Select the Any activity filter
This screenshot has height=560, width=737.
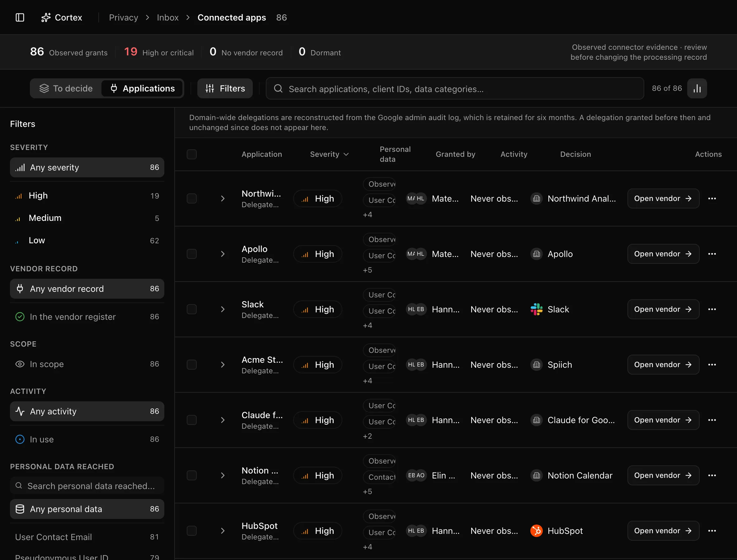coord(87,411)
